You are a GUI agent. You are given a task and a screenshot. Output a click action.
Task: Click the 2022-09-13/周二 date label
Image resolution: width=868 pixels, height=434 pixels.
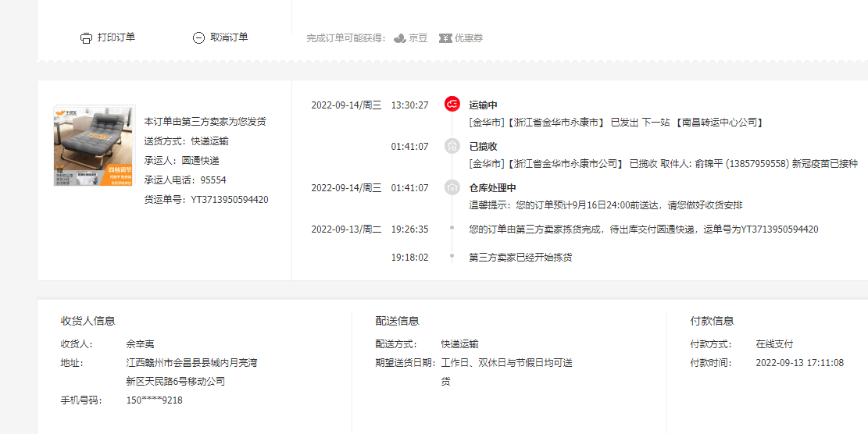[x=347, y=229]
